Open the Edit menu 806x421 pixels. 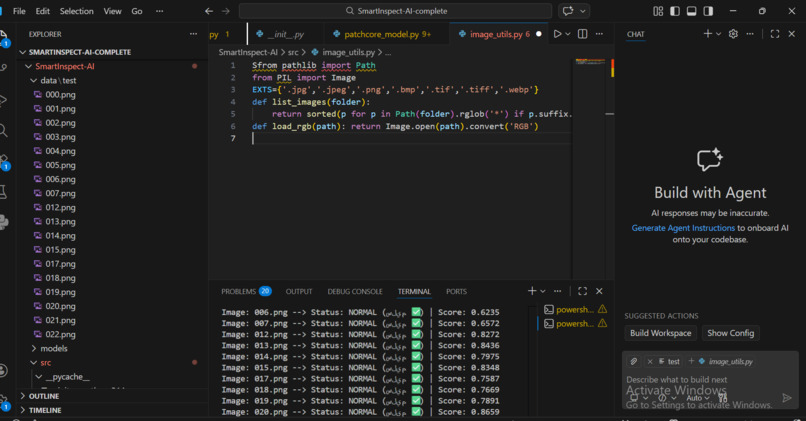pyautogui.click(x=43, y=11)
